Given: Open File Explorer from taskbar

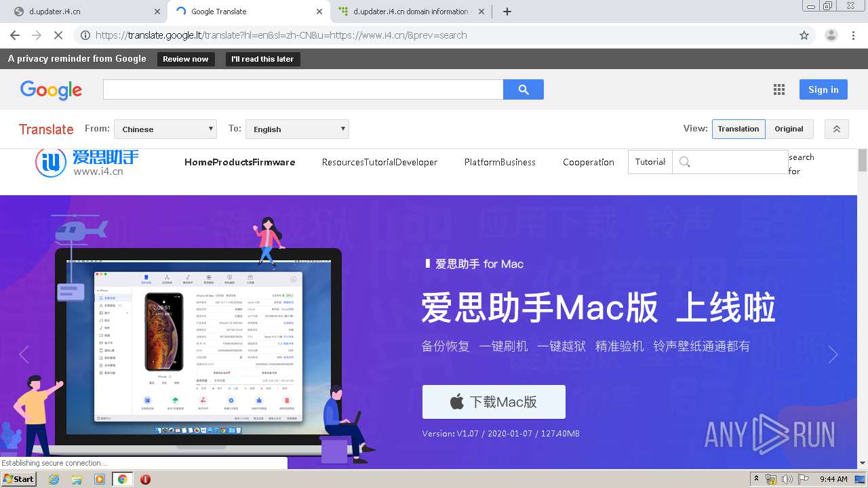Looking at the screenshot, I should point(77,479).
